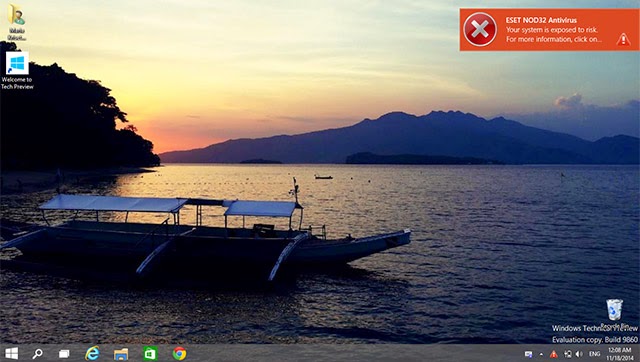Click the warning triangle in ESET notification

pos(623,39)
